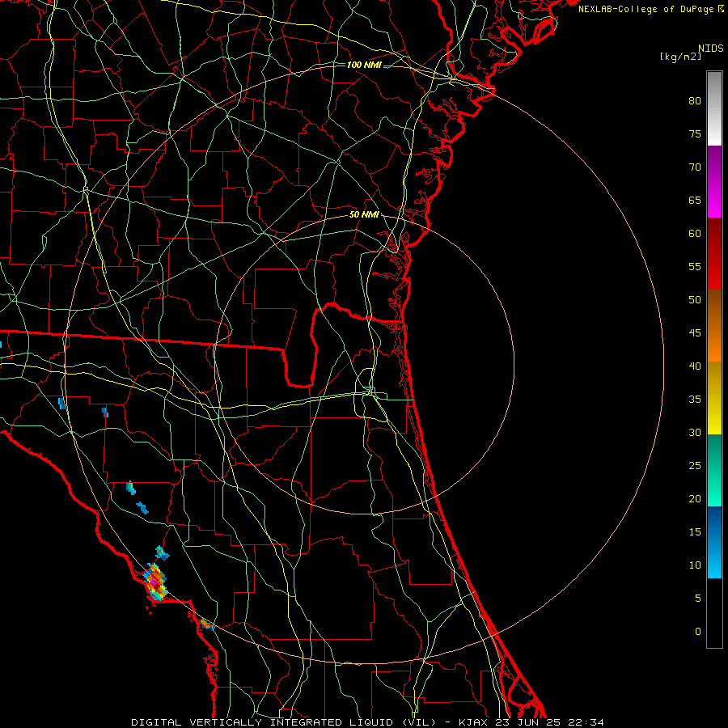Screen dimensions: 728x728
Task: Click the 70 value on the color scale
Action: pyautogui.click(x=695, y=167)
